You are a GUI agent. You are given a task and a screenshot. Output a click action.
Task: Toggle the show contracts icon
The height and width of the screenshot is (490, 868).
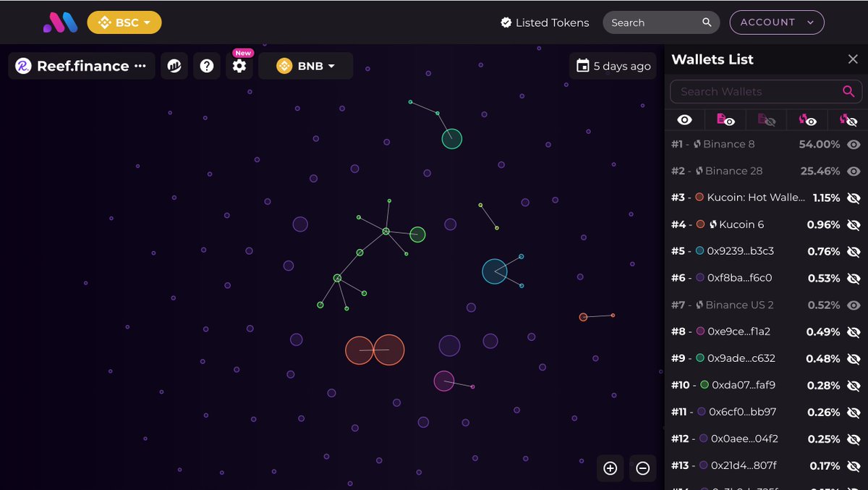[x=726, y=120]
